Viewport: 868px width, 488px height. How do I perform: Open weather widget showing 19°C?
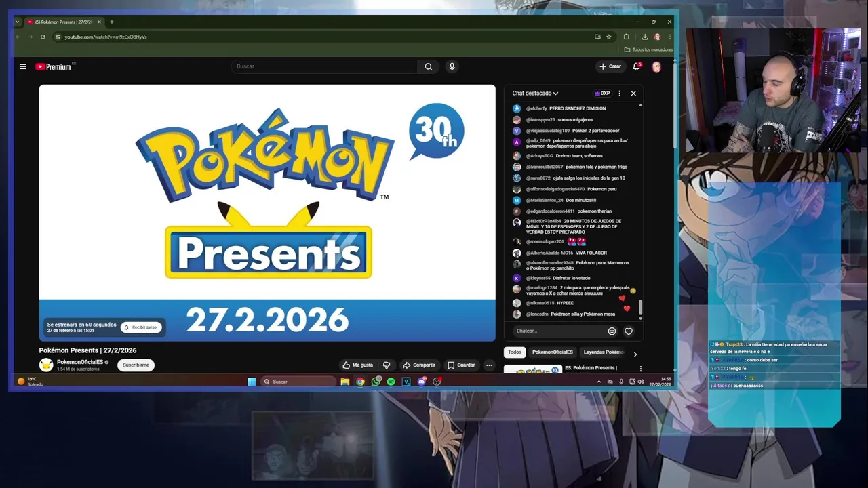click(31, 382)
